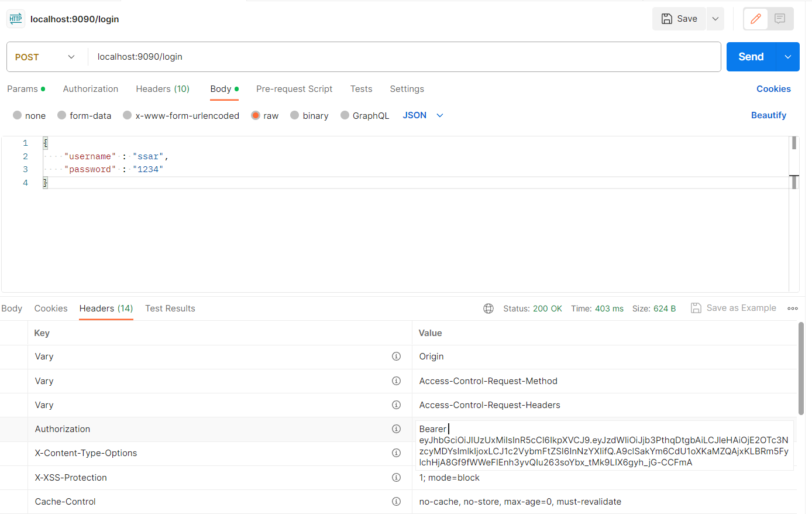
Task: Open the response three-dots options menu
Action: (793, 309)
